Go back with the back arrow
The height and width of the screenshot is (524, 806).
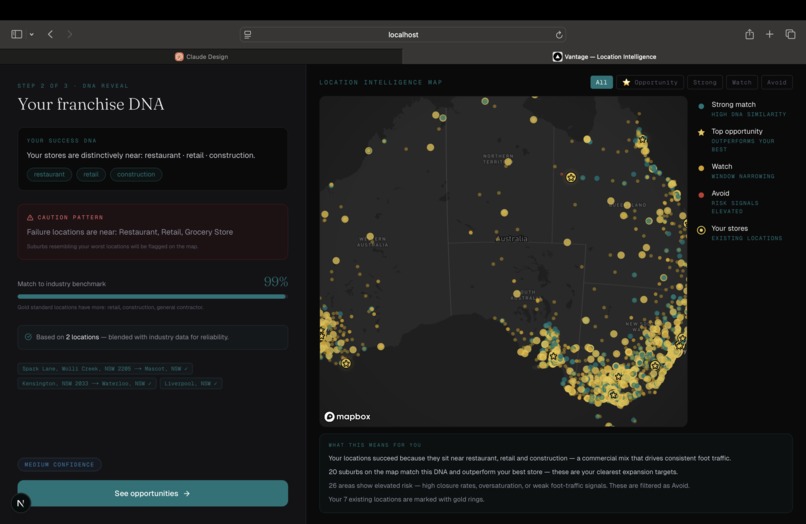(50, 34)
